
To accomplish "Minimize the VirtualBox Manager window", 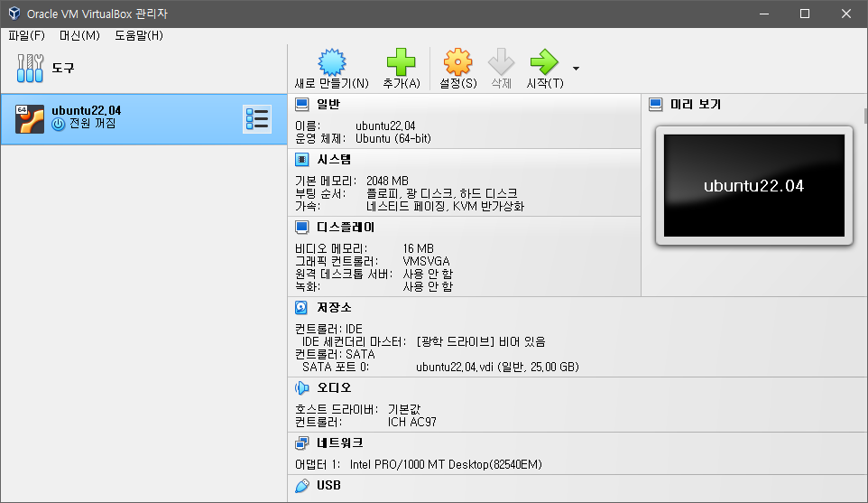I will [x=764, y=14].
